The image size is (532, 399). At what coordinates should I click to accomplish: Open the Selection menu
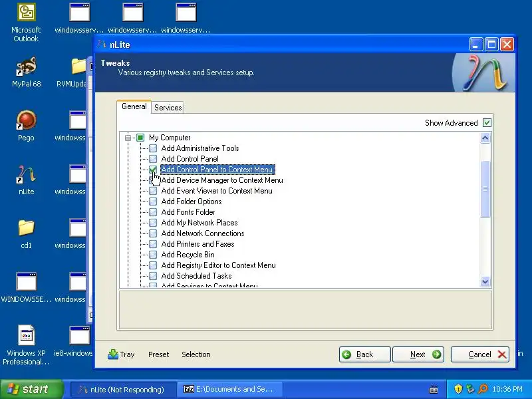[x=196, y=354]
